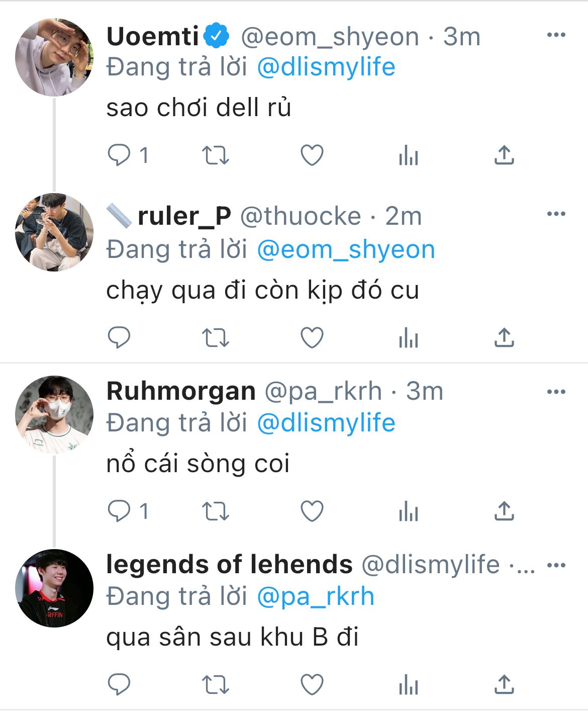Share the "qua sân sau khu B đi" tweet
This screenshot has height=714, width=588.
click(x=504, y=685)
